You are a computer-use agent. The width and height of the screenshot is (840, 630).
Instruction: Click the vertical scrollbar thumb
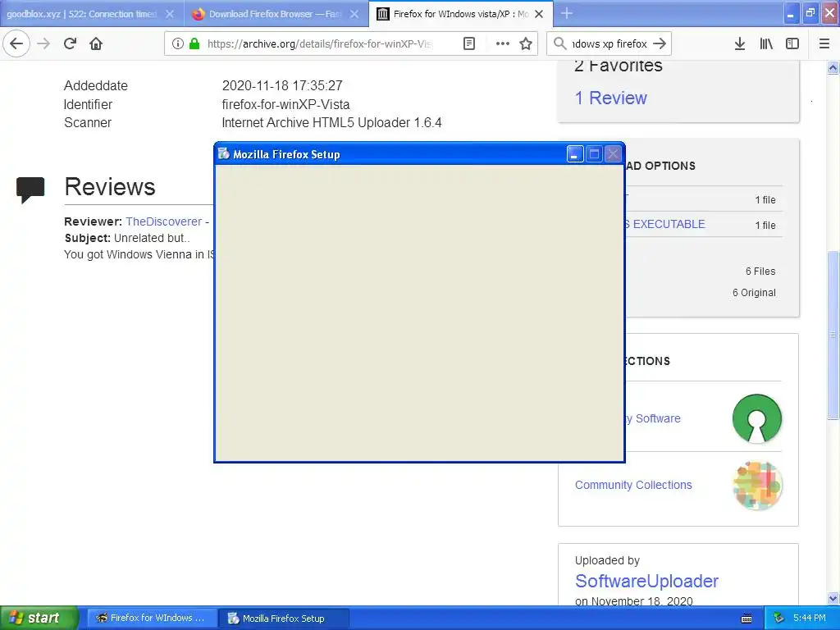[833, 336]
